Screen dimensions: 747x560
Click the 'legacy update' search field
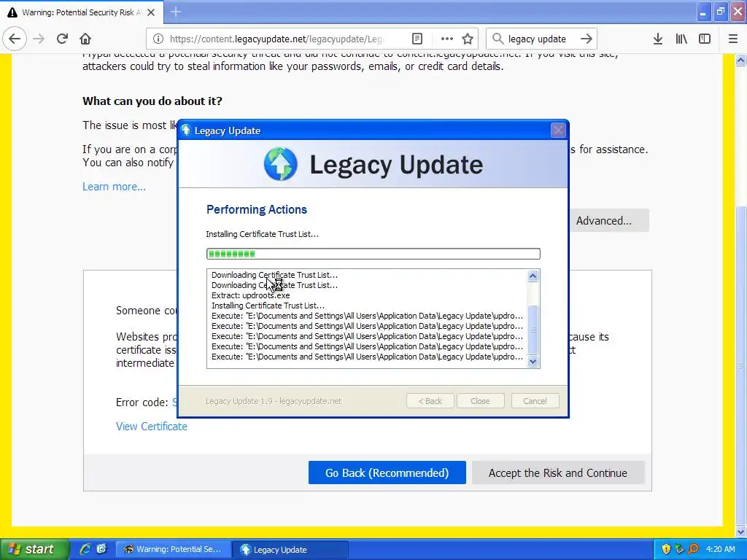coord(537,39)
